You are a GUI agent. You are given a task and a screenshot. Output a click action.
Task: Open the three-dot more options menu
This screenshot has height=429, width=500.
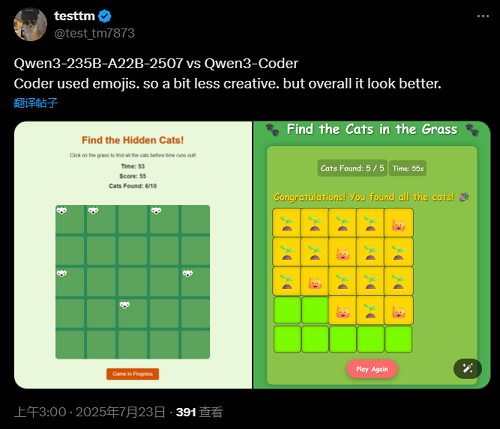483,16
